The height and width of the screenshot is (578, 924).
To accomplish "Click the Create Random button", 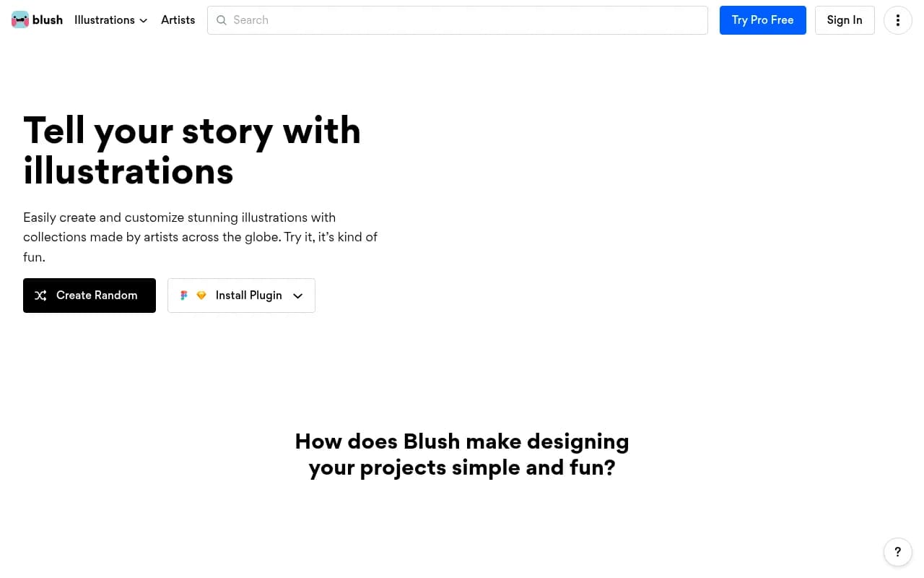I will tap(89, 295).
